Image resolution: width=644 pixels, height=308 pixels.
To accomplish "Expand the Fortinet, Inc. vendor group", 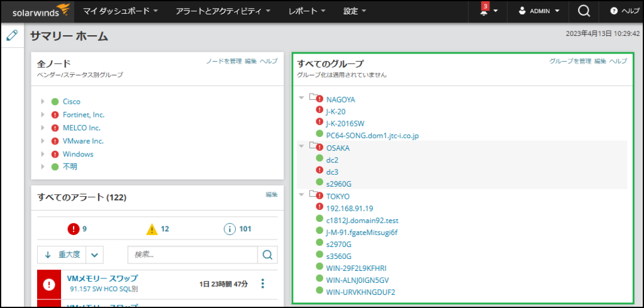I will pos(43,114).
